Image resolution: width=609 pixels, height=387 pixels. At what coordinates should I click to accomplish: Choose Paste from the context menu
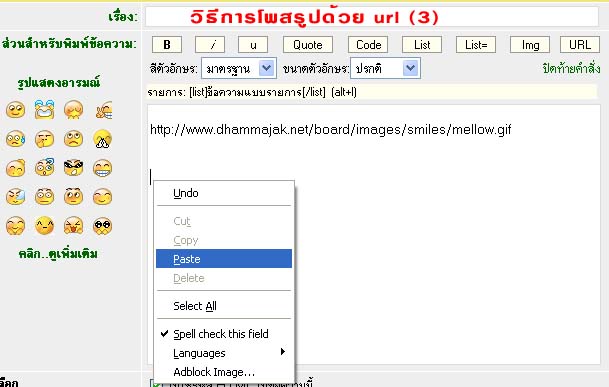223,259
